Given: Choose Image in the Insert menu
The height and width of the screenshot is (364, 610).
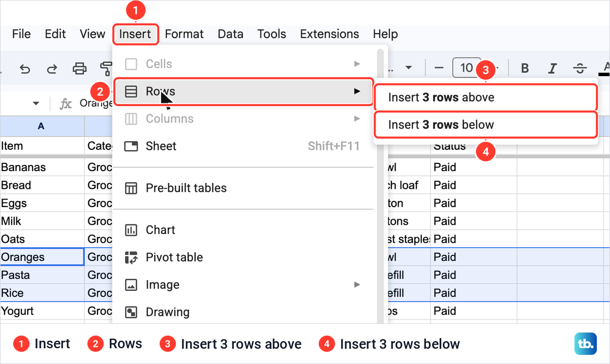Looking at the screenshot, I should pyautogui.click(x=243, y=285).
